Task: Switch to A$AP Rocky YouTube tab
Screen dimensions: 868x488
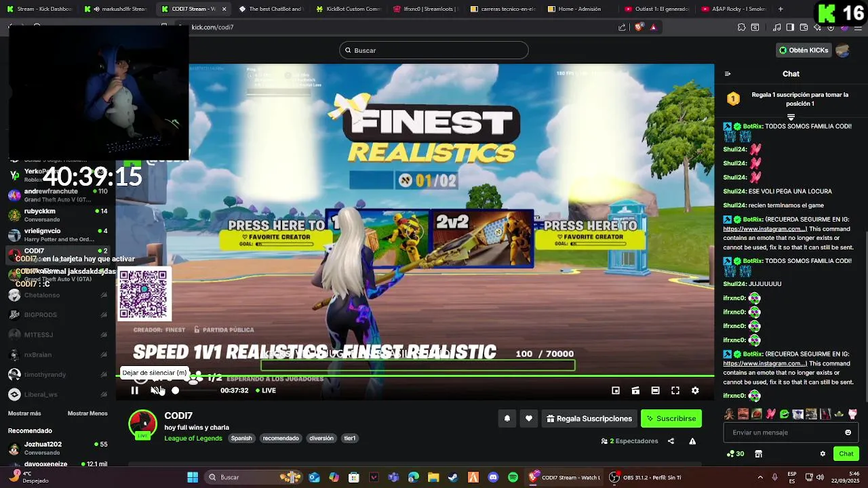Action: point(734,9)
